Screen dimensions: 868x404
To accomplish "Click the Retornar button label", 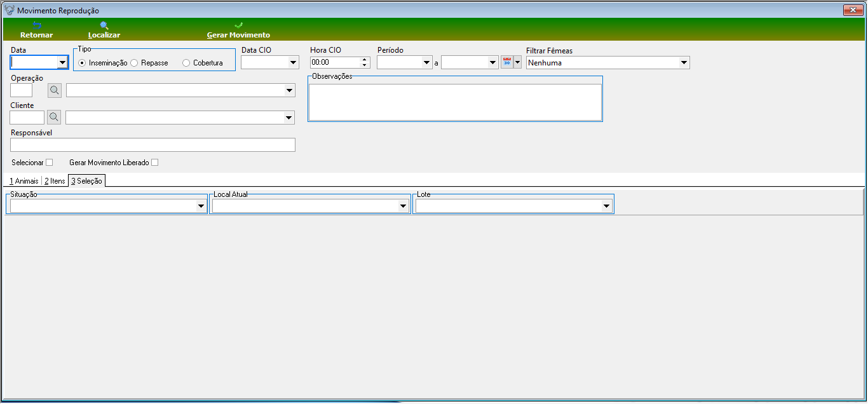I will point(36,35).
